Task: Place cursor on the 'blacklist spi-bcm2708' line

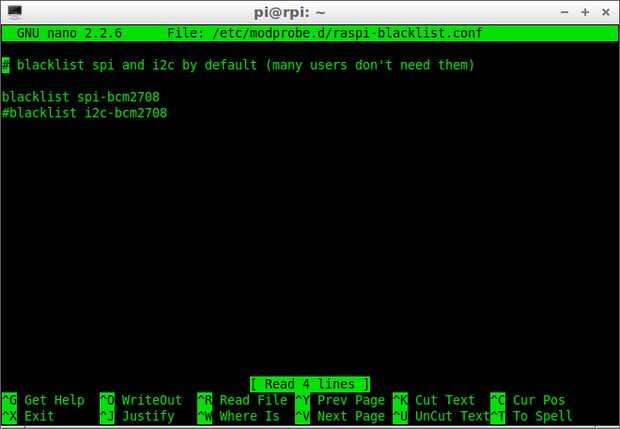Action: pyautogui.click(x=81, y=97)
